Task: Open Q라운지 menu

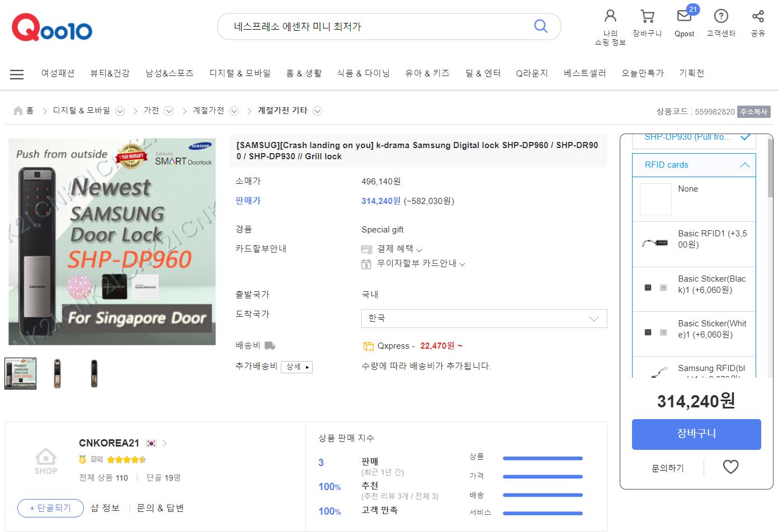Action: coord(532,73)
